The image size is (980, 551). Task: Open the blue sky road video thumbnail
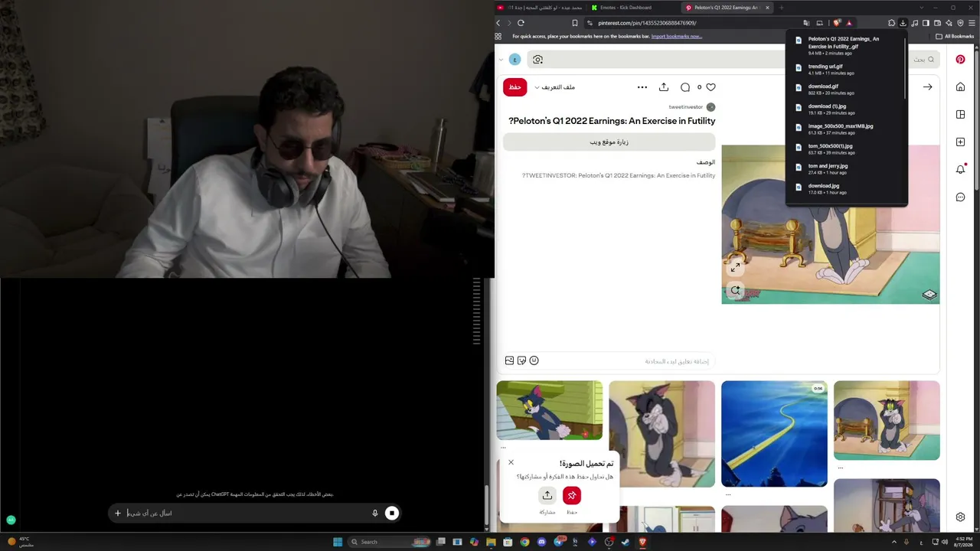click(x=774, y=434)
